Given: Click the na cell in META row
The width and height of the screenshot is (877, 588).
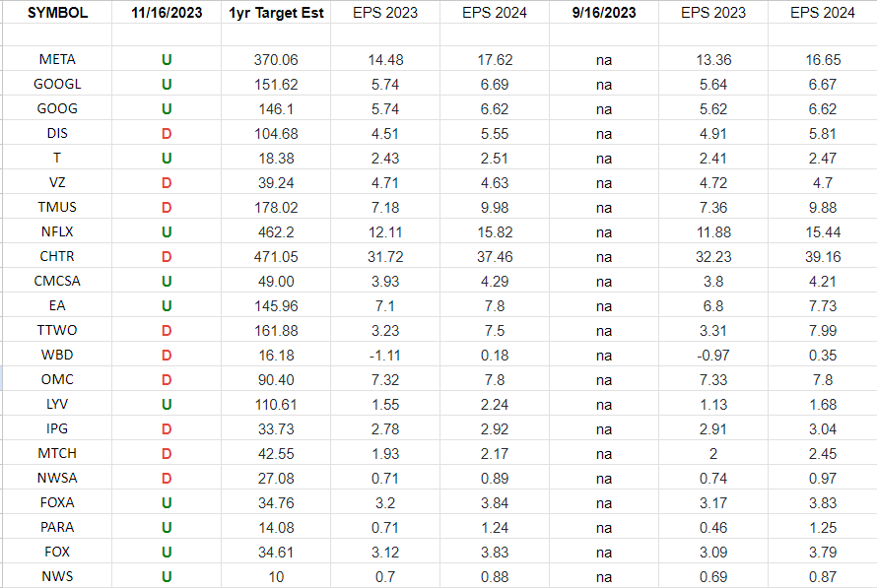Looking at the screenshot, I should tap(604, 60).
